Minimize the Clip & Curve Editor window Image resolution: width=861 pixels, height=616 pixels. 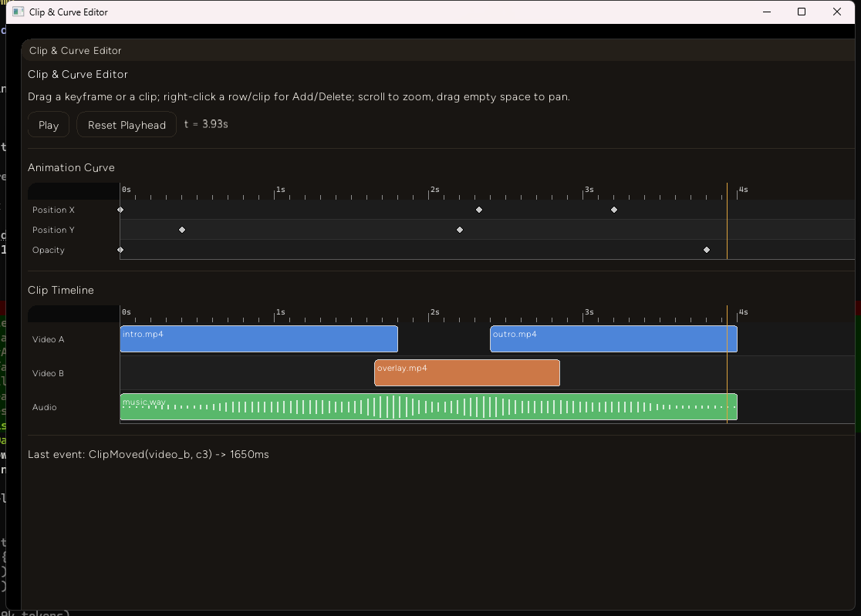767,12
